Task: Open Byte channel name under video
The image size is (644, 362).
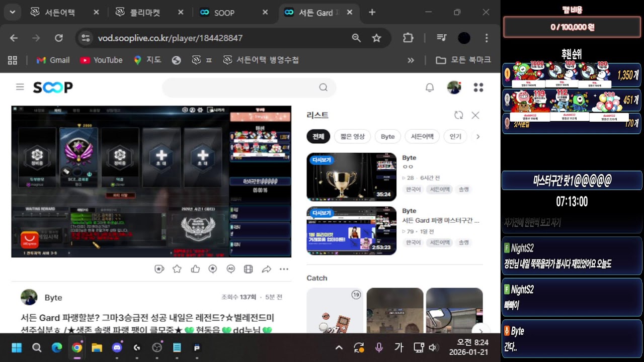Action: (53, 298)
